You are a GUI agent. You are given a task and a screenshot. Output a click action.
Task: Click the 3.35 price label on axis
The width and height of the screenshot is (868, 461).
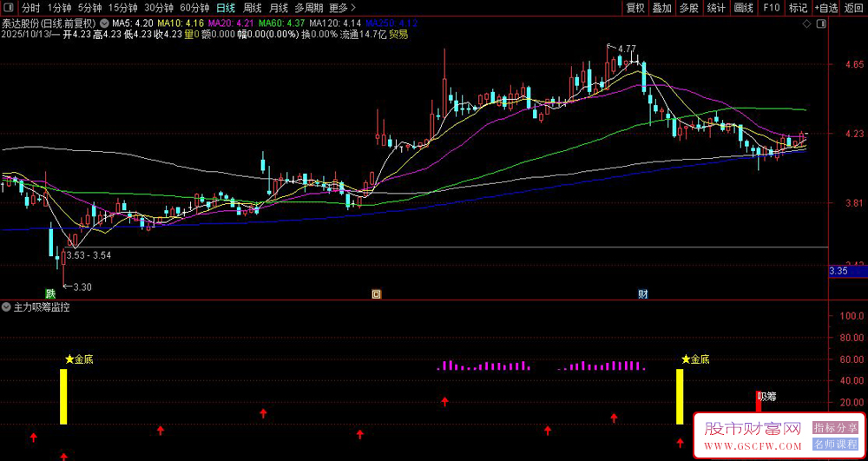[838, 271]
